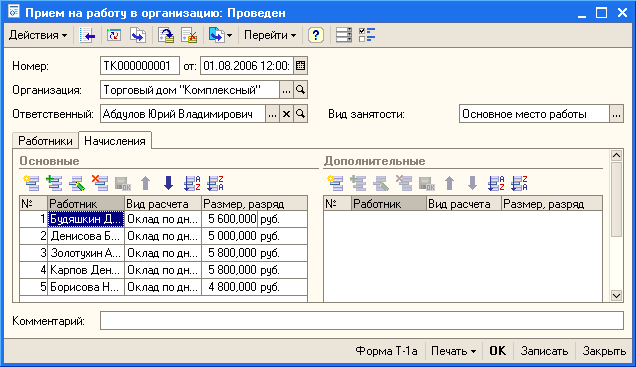Open the Действия dropdown menu
The height and width of the screenshot is (367, 636).
pos(38,35)
